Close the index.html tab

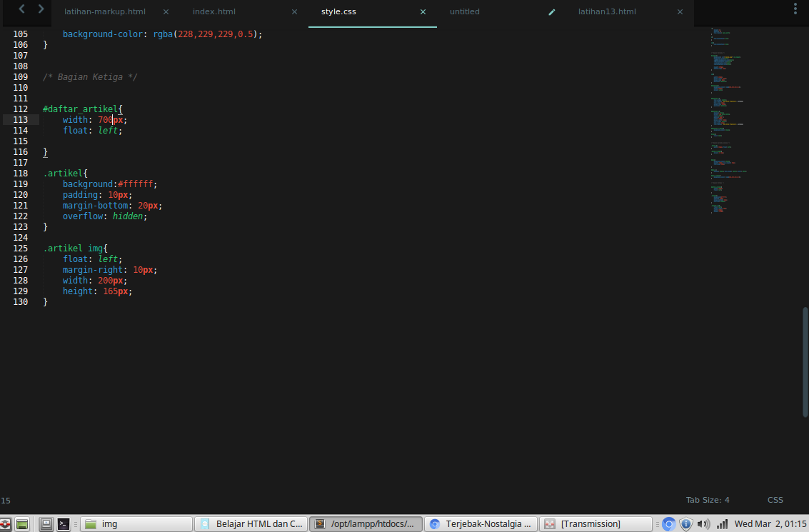294,12
